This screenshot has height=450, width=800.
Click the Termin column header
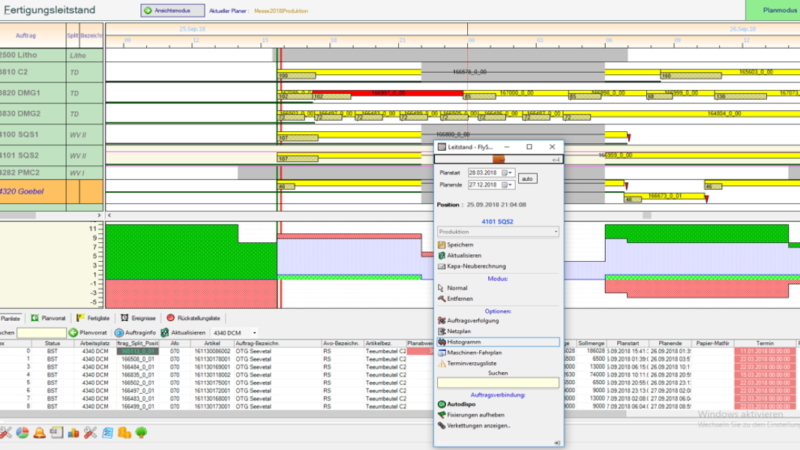tap(765, 343)
